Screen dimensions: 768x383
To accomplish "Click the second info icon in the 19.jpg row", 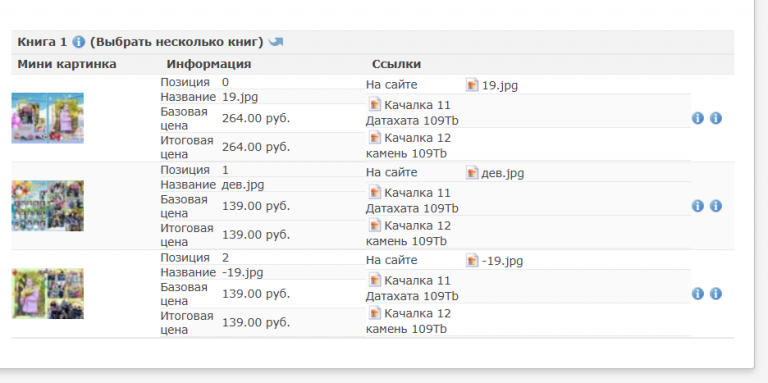I will 716,118.
